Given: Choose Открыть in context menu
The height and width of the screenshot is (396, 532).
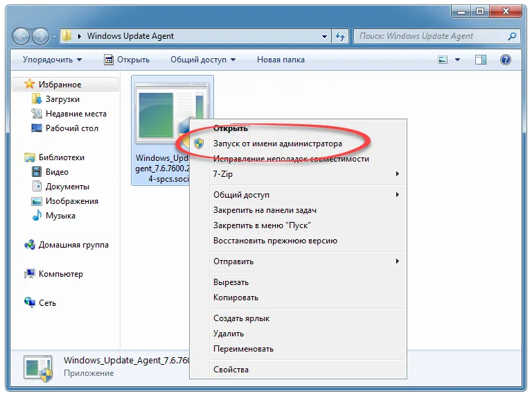Looking at the screenshot, I should 299,128.
